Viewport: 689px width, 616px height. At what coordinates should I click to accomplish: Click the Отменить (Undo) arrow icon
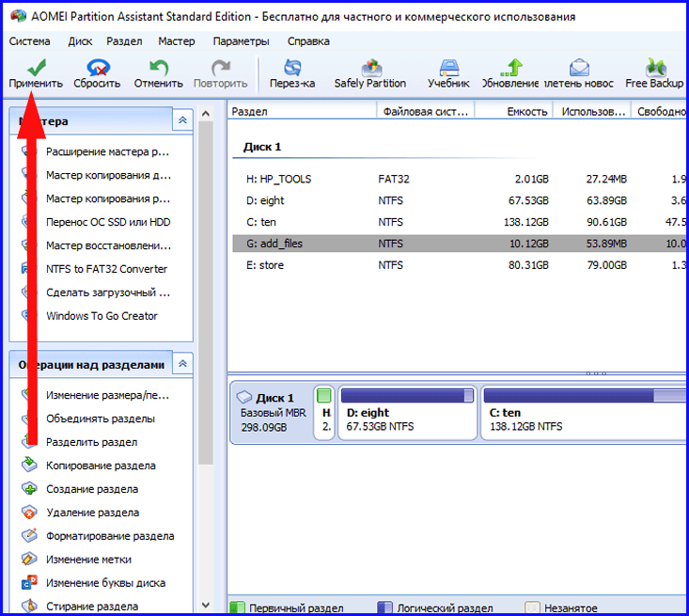159,68
